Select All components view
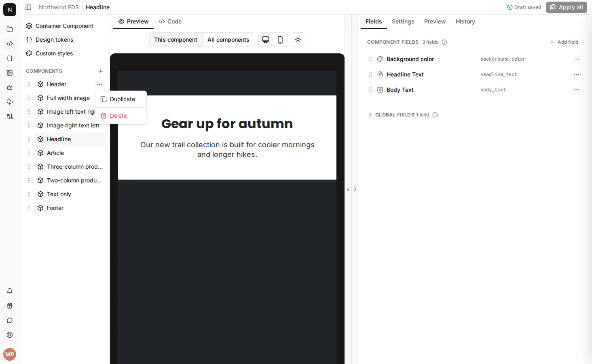Screen dimensions: 592x364 (228, 40)
